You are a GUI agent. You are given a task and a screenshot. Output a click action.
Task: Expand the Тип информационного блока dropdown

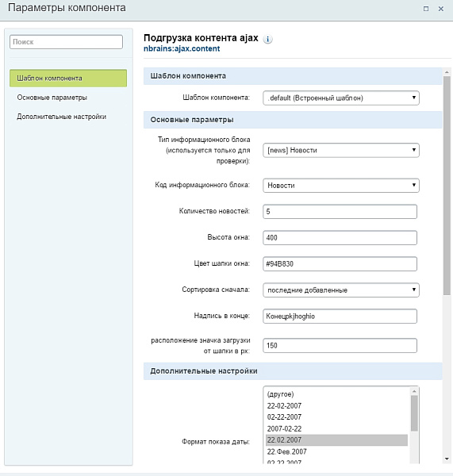click(341, 150)
